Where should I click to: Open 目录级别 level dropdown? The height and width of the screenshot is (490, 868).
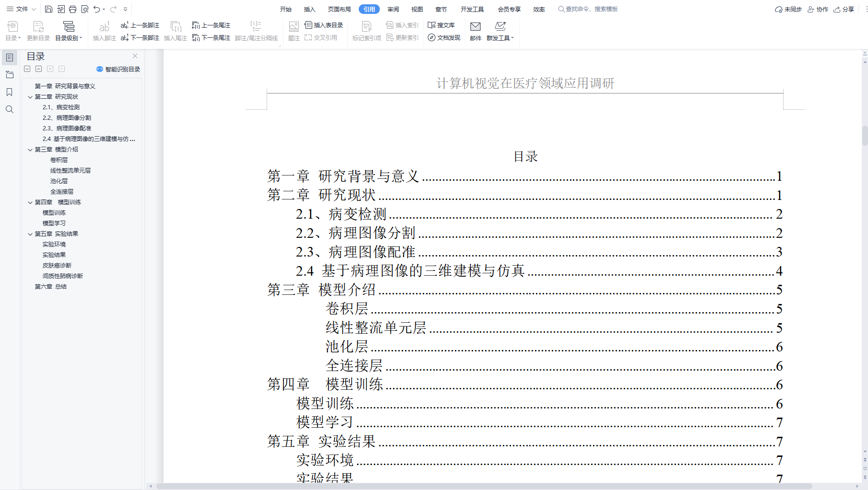[x=69, y=31]
